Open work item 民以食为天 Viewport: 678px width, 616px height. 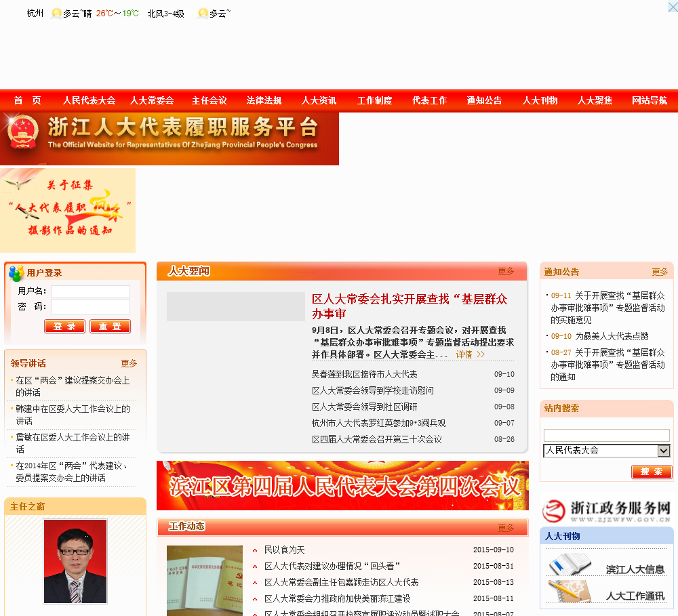point(285,550)
